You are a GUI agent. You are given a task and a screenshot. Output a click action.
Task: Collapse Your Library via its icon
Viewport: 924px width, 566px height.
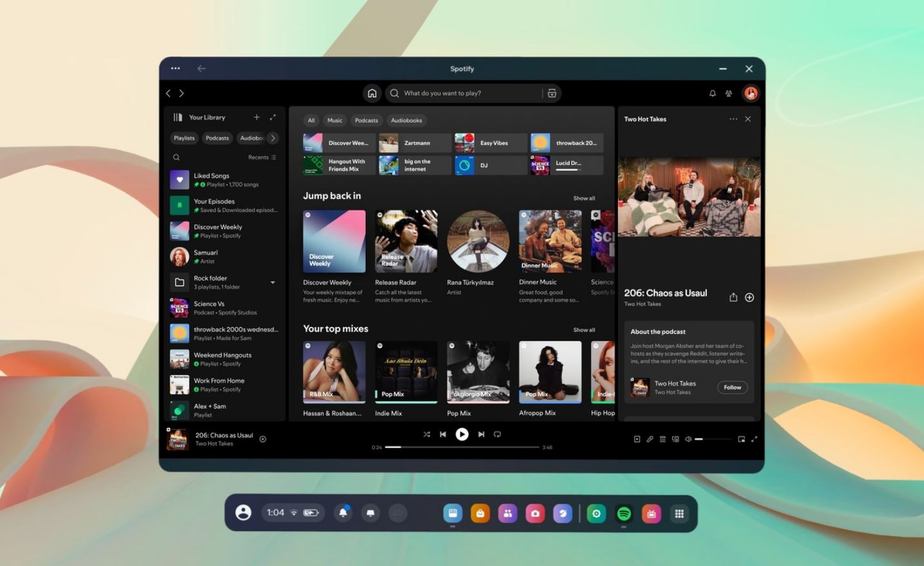tap(178, 117)
